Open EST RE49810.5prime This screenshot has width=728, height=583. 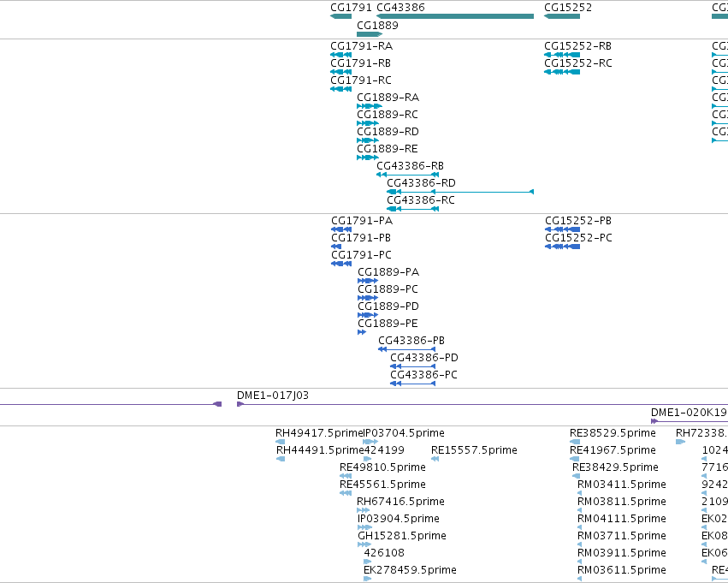pyautogui.click(x=382, y=467)
